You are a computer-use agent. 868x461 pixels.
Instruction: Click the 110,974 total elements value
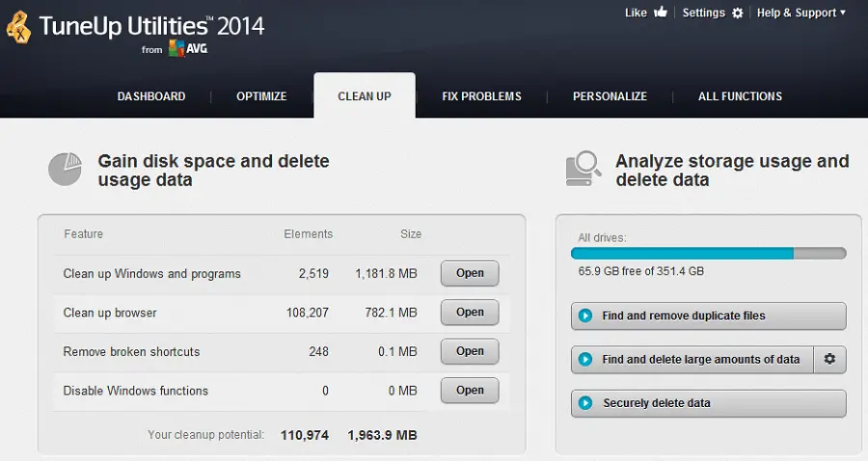click(305, 436)
